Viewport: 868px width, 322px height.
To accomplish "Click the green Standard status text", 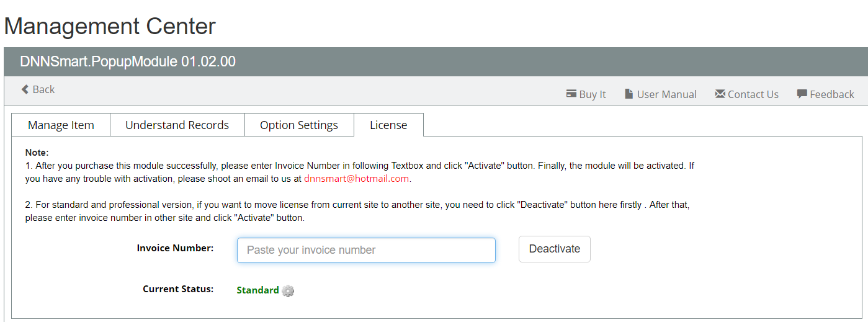I will [257, 290].
